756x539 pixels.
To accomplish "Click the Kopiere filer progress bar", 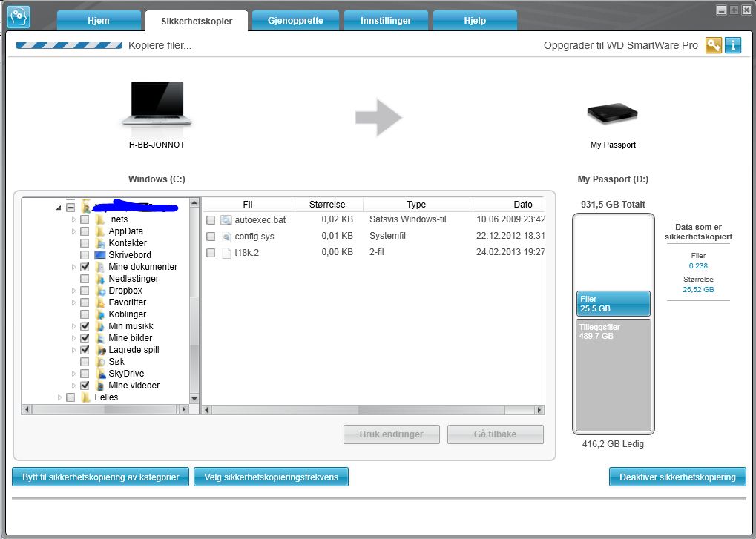I will click(69, 45).
